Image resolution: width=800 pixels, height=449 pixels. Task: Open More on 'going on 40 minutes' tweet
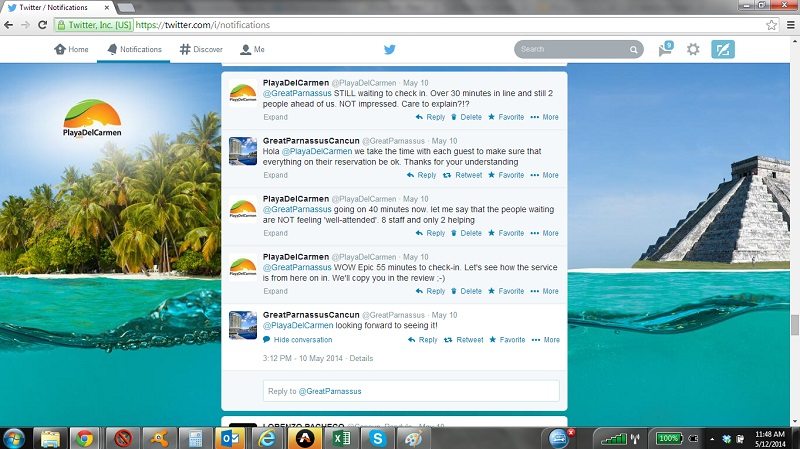pyautogui.click(x=544, y=233)
